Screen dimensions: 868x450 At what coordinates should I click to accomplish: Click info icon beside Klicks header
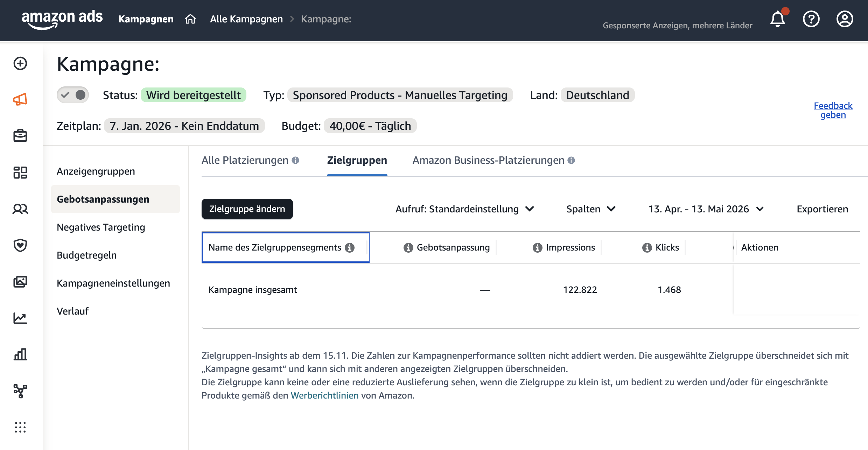(x=647, y=248)
